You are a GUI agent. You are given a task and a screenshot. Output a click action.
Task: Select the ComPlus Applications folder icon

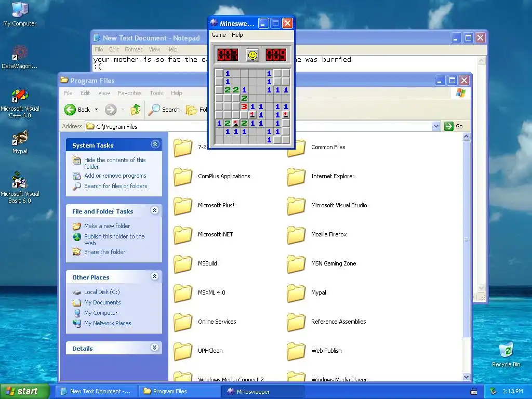(x=183, y=177)
